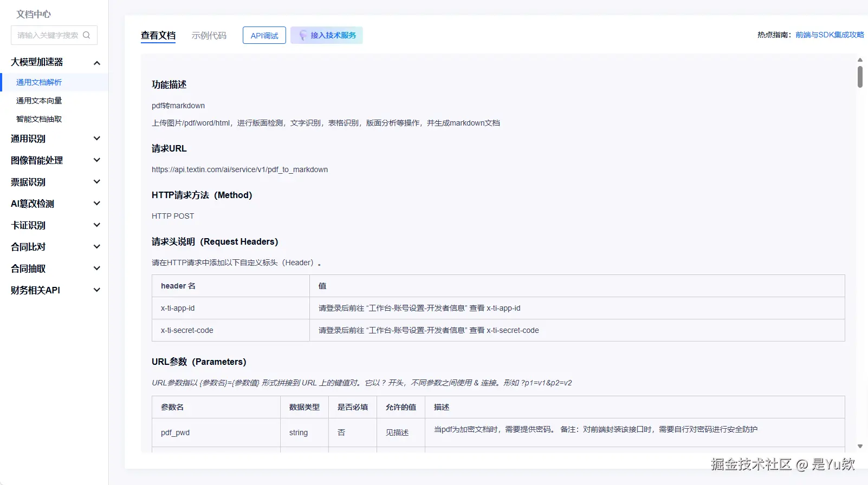Click the 功能描述 heading

click(169, 84)
